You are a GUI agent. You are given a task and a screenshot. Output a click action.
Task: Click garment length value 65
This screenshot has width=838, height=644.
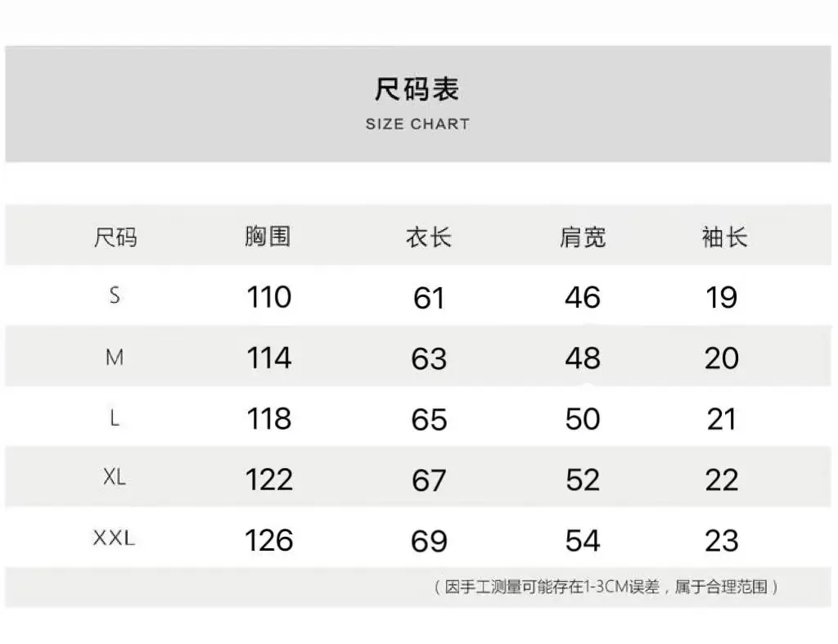[429, 420]
